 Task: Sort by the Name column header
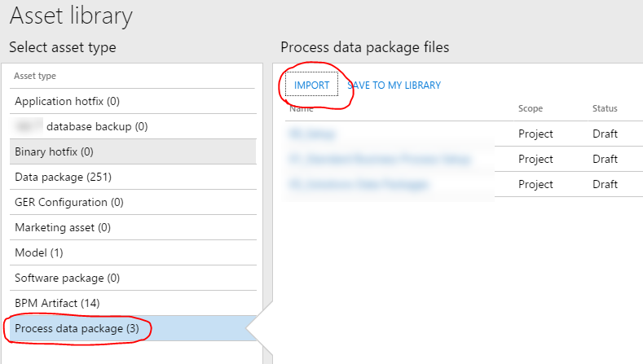pyautogui.click(x=301, y=109)
